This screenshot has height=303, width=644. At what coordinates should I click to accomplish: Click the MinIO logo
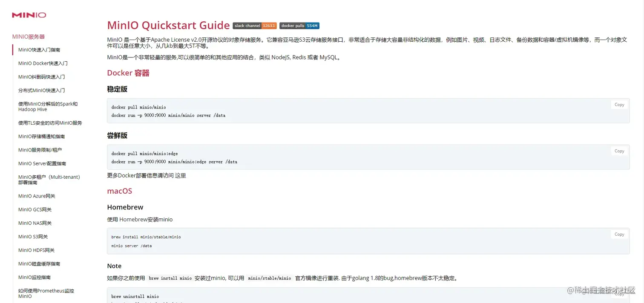pyautogui.click(x=29, y=15)
